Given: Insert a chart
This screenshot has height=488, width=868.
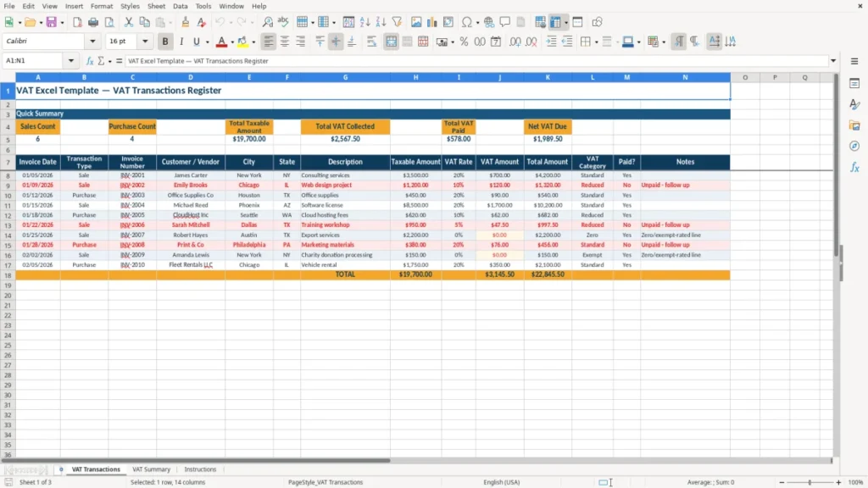Looking at the screenshot, I should pos(432,22).
